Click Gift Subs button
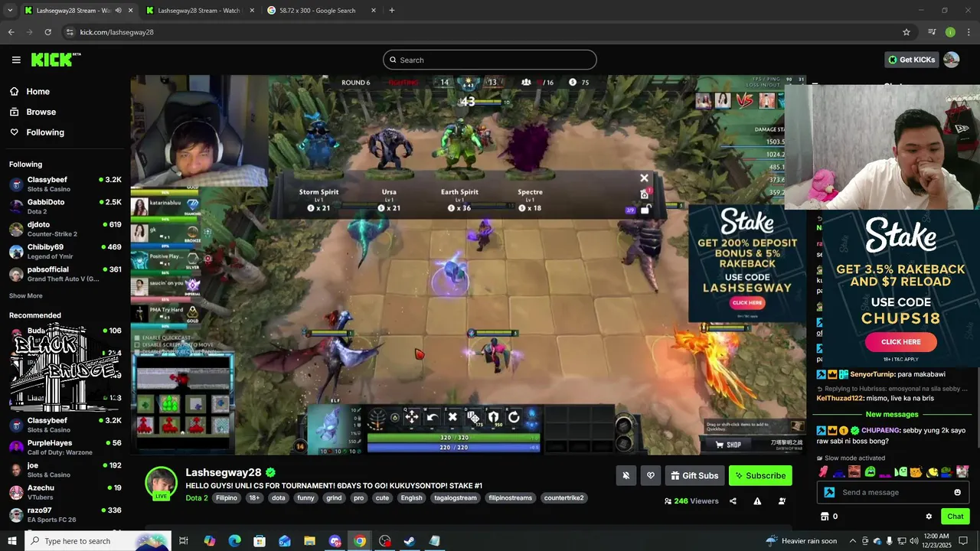The width and height of the screenshot is (980, 551). (694, 475)
